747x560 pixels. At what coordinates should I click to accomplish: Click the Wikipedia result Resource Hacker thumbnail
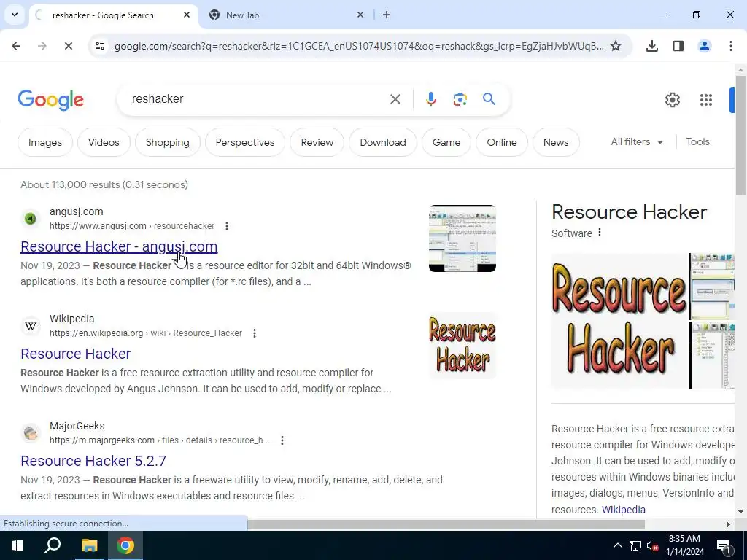462,346
